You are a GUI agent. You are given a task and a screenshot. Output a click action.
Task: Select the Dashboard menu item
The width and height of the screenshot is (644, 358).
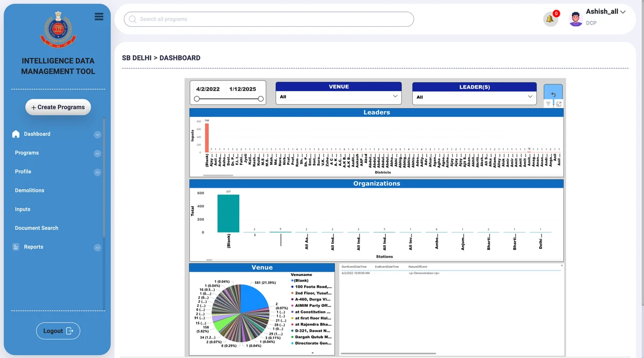37,134
